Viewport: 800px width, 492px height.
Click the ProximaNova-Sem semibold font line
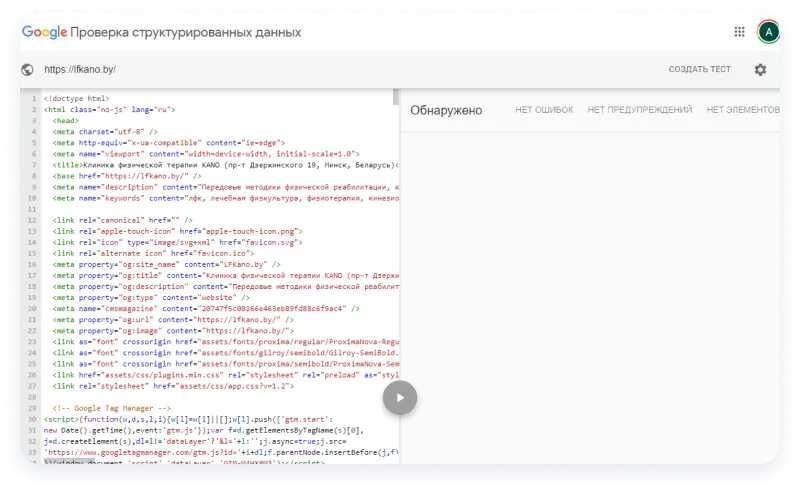[226, 364]
